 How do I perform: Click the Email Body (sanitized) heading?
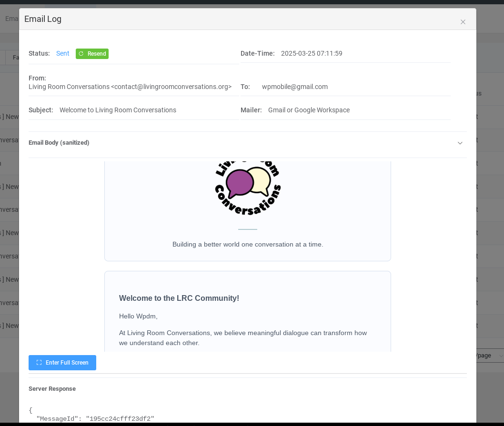pyautogui.click(x=59, y=143)
